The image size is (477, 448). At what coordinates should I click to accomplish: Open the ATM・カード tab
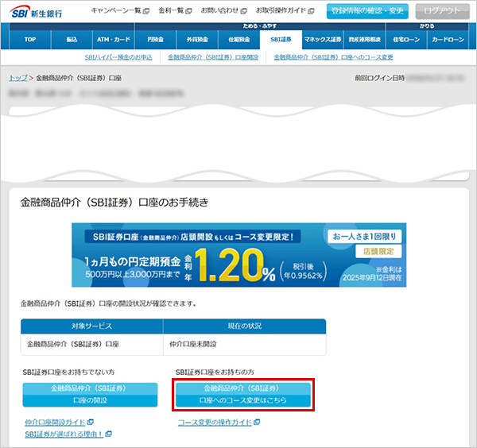(x=114, y=40)
